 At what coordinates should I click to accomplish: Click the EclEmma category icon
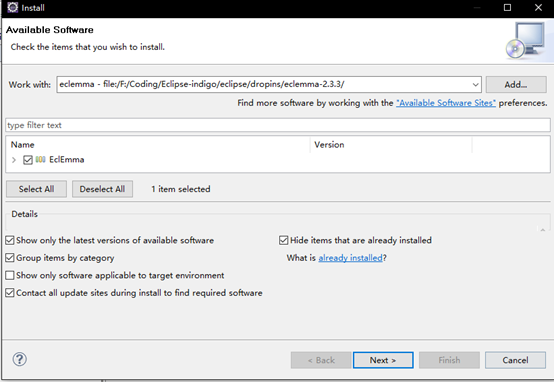40,160
